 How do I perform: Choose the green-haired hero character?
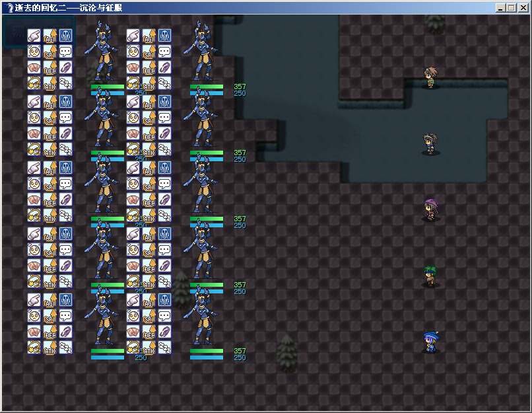coord(431,276)
